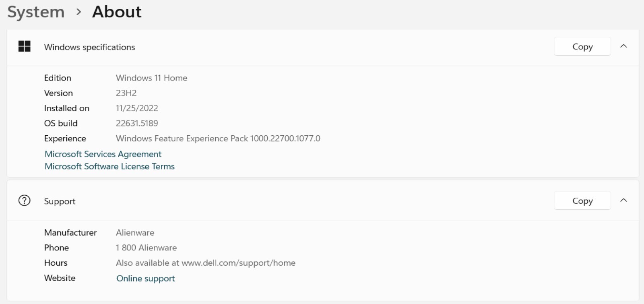Click the Edition label
The image size is (644, 304).
pyautogui.click(x=58, y=78)
